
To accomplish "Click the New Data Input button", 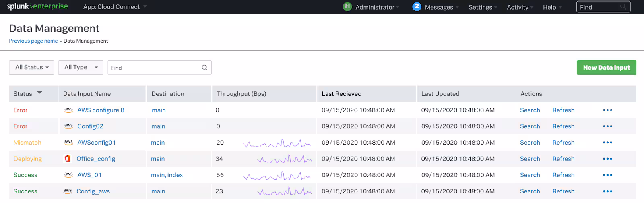I will click(x=606, y=68).
